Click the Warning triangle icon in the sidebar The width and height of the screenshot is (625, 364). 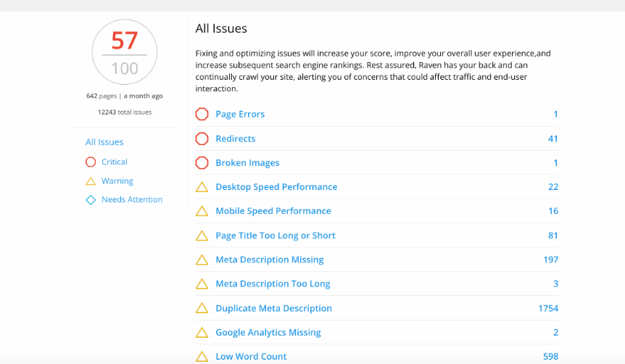click(91, 181)
